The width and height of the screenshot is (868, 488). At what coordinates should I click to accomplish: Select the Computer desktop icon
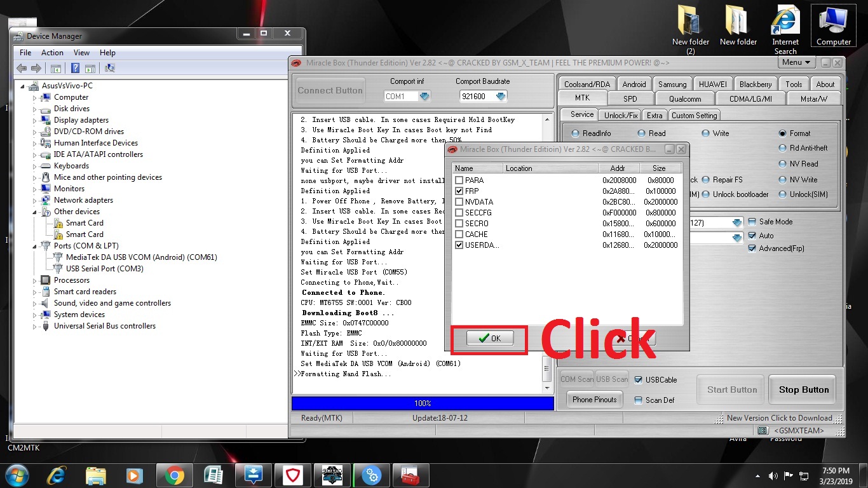(834, 27)
